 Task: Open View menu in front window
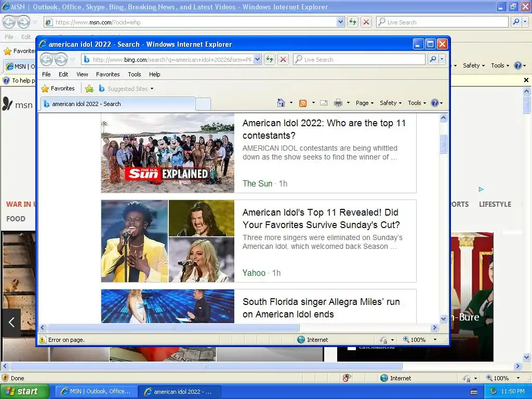pos(82,74)
